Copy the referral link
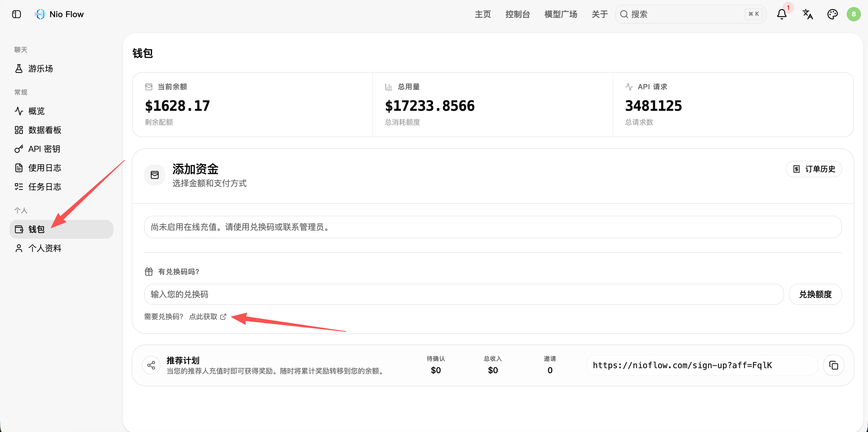 coord(833,365)
